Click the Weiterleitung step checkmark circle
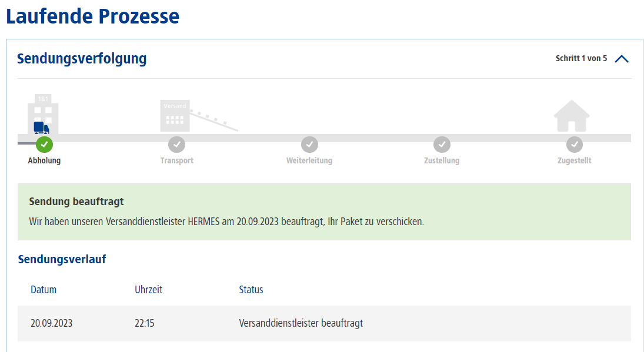Image resolution: width=644 pixels, height=352 pixels. (309, 145)
